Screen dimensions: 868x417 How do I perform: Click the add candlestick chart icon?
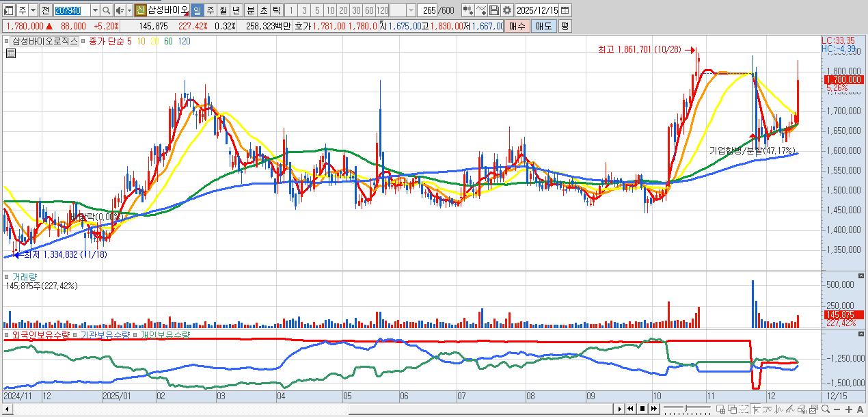tap(468, 10)
